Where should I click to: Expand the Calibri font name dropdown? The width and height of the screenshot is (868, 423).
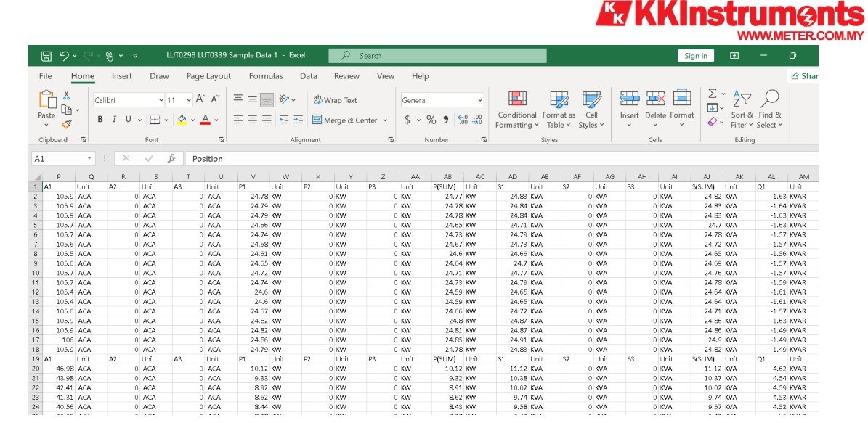click(x=161, y=100)
